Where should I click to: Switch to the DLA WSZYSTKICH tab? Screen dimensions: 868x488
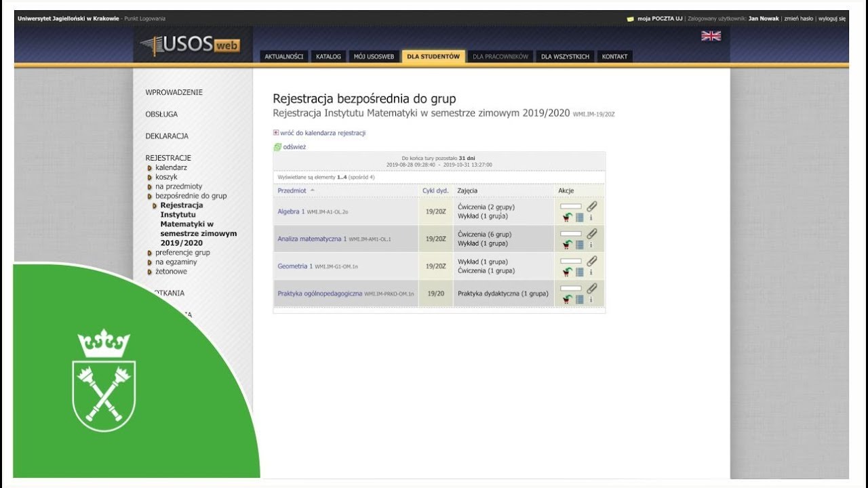[565, 56]
